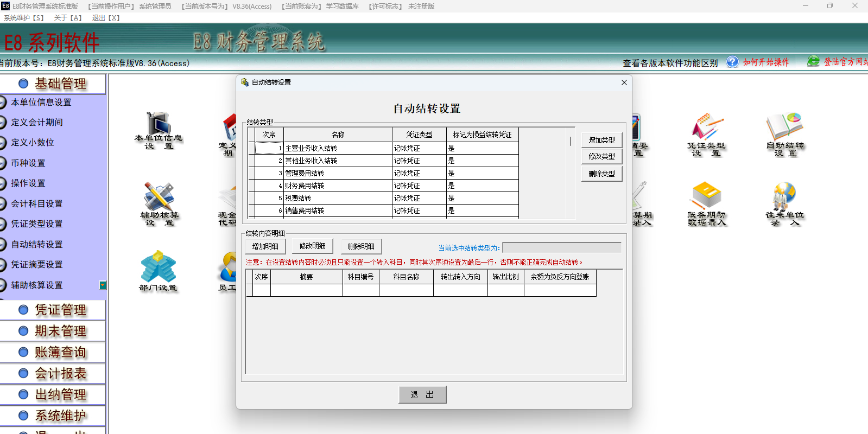Select the 管理费用结转 row
This screenshot has width=868, height=434.
[337, 173]
